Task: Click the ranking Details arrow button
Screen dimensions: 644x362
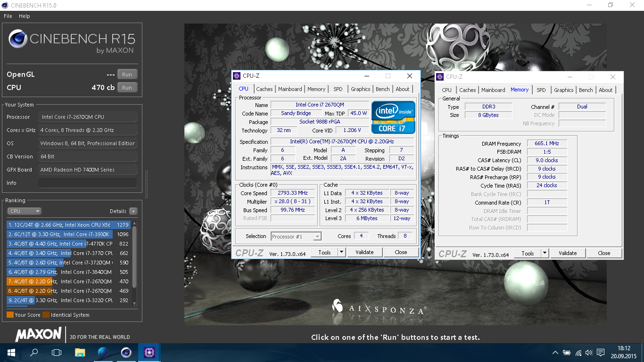Action: pos(133,211)
